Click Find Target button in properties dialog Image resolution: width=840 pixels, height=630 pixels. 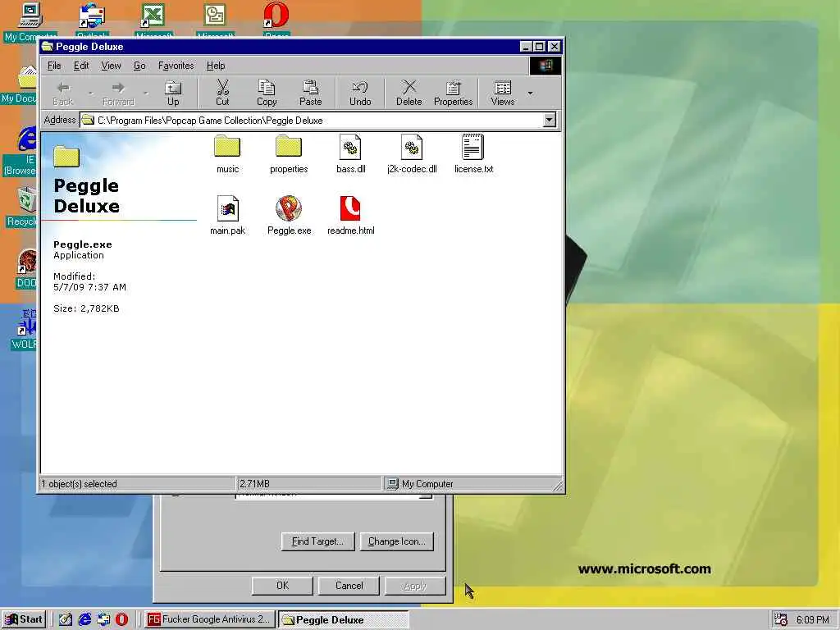point(317,541)
